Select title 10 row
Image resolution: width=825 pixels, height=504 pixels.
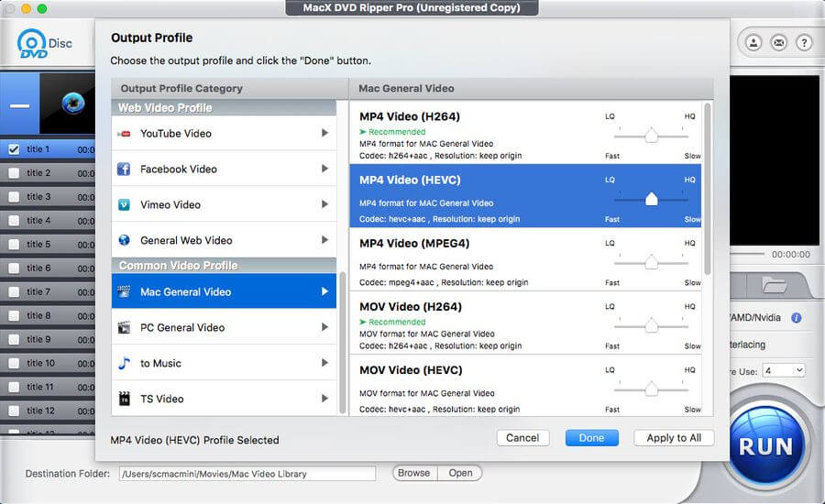[x=48, y=363]
